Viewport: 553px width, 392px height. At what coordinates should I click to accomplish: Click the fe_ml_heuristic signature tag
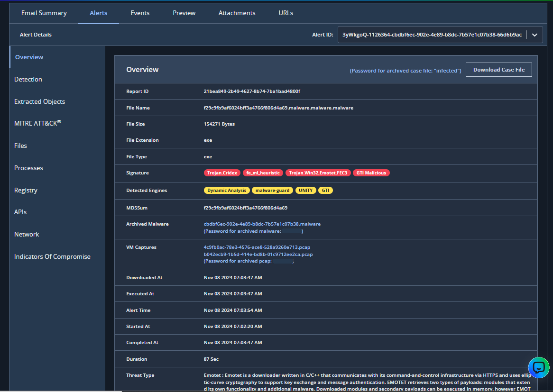(x=263, y=173)
